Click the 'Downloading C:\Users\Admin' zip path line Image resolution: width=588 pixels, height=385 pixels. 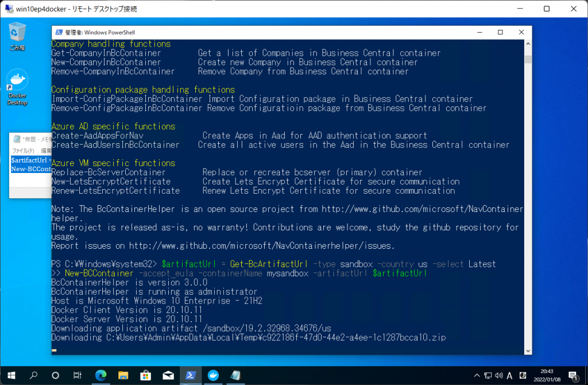pos(249,338)
